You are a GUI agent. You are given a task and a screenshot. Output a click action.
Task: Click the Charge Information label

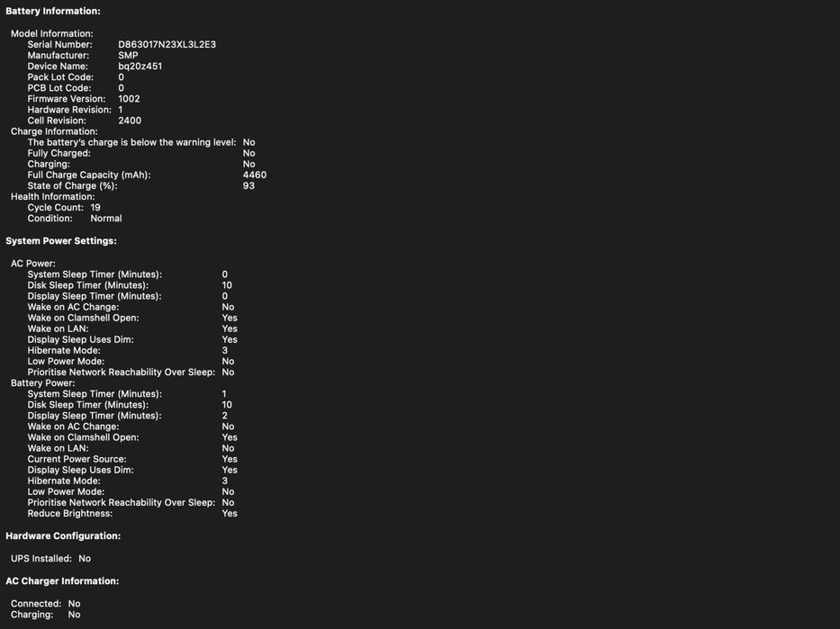click(54, 131)
